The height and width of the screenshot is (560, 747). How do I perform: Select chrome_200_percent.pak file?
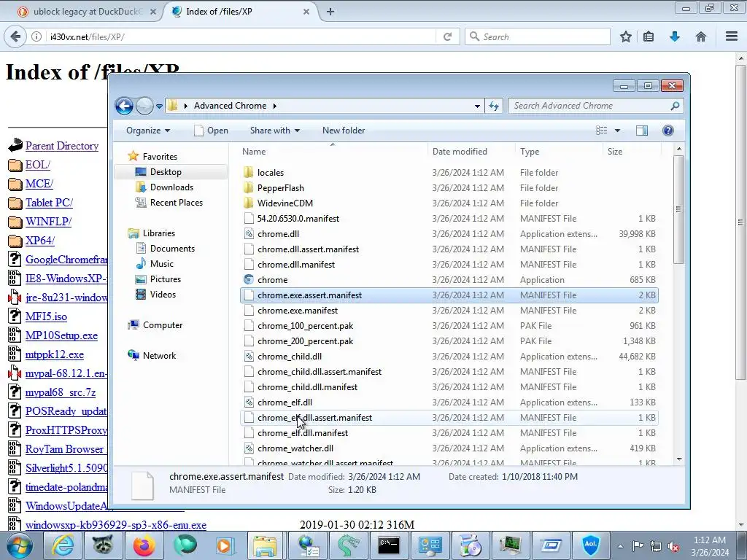[306, 341]
